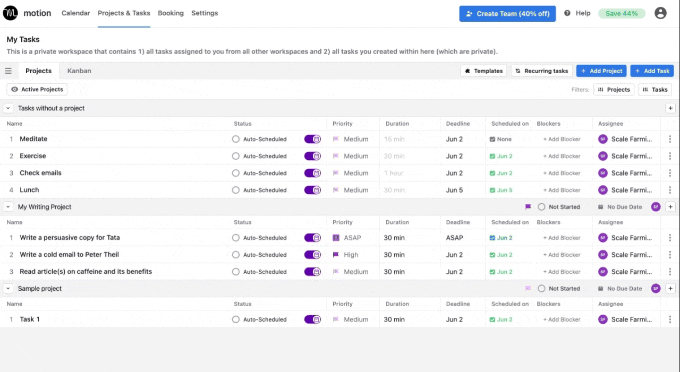This screenshot has width=680, height=372.
Task: Toggle auto-schedule for Write a persuasive copy
Action: coord(312,238)
